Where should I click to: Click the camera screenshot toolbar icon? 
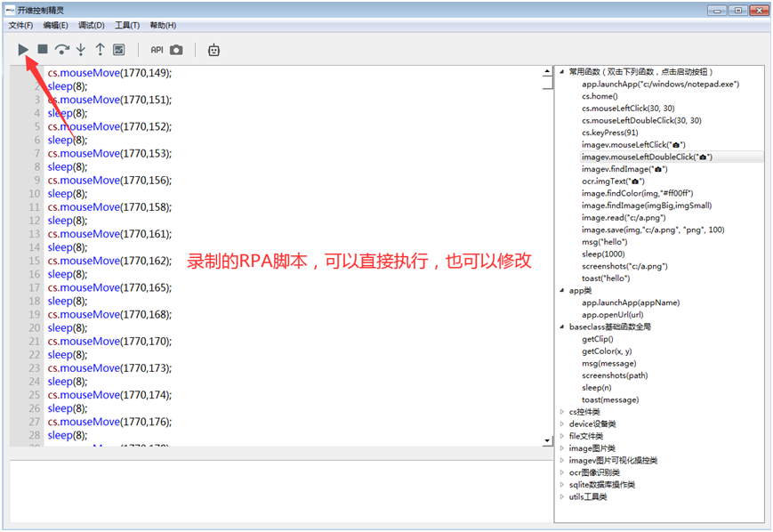(x=176, y=50)
